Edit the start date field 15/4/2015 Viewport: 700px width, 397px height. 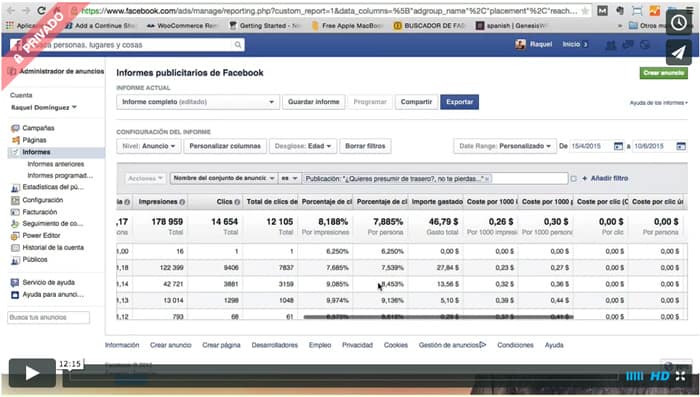[x=592, y=146]
